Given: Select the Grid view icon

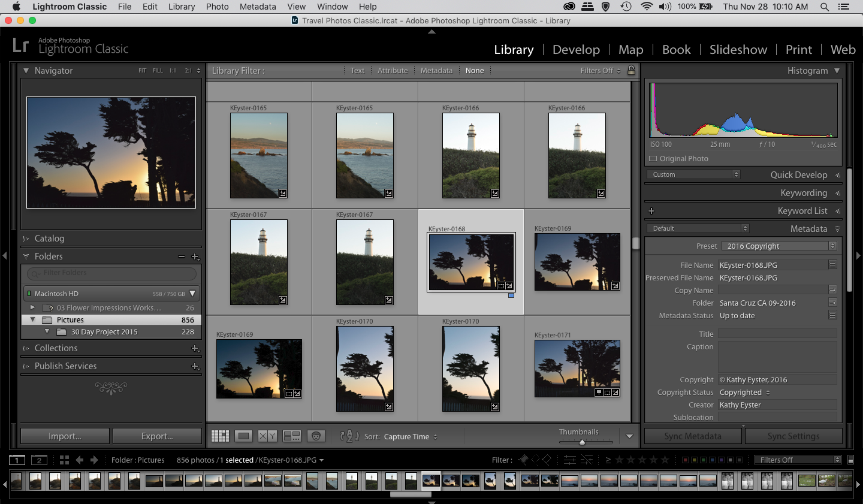Looking at the screenshot, I should point(220,436).
